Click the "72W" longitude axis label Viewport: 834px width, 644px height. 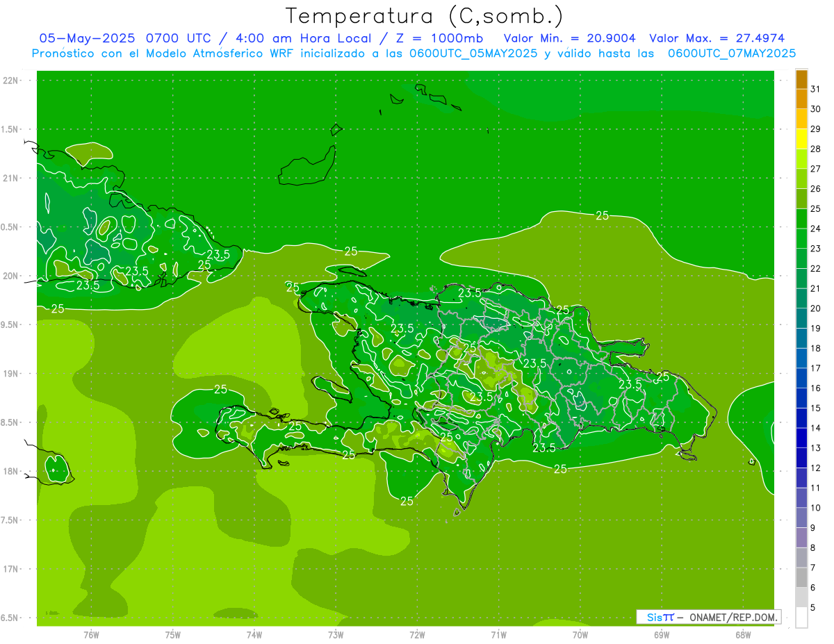[417, 634]
